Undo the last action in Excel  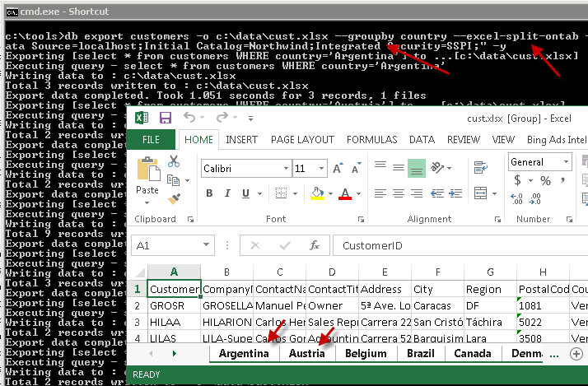coord(189,118)
